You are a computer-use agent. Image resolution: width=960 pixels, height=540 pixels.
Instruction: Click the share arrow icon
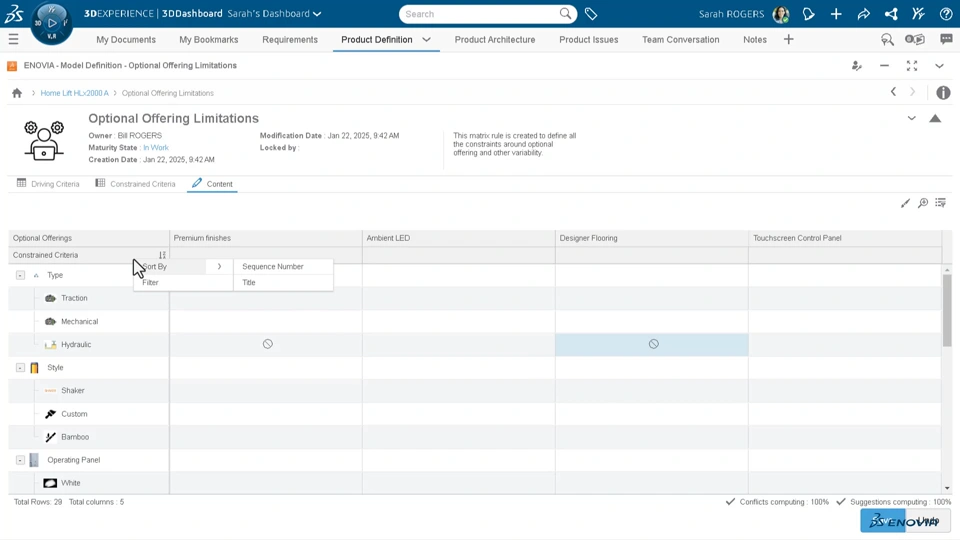pos(863,13)
